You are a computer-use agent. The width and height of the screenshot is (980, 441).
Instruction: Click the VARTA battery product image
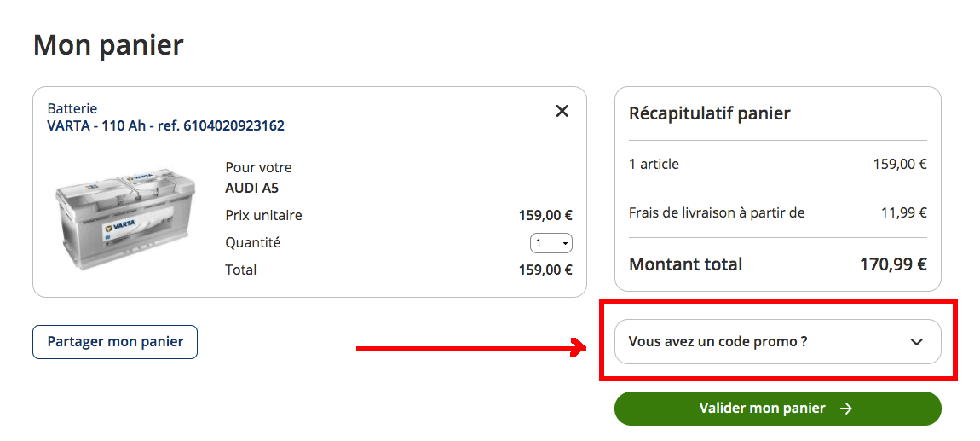pos(118,218)
